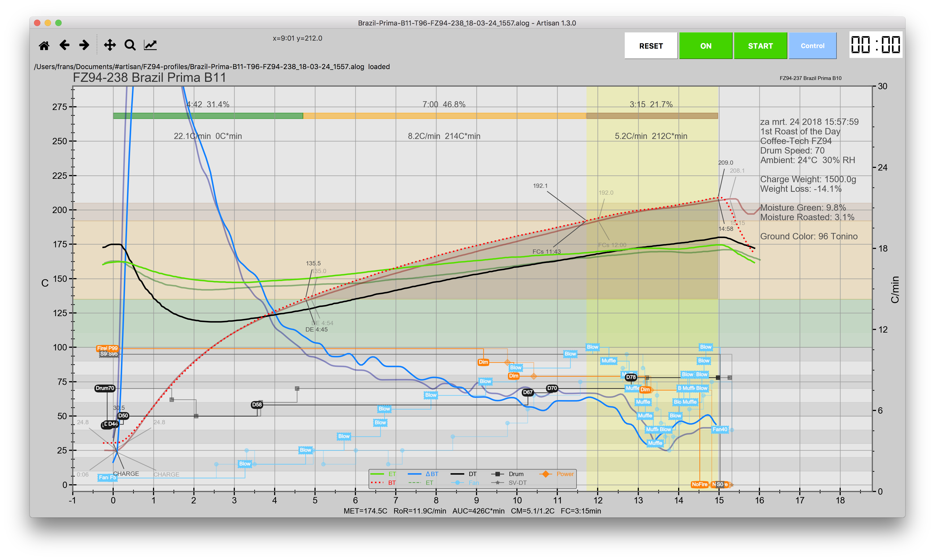
Task: Click the 00:00 LCD timer display
Action: click(x=875, y=45)
